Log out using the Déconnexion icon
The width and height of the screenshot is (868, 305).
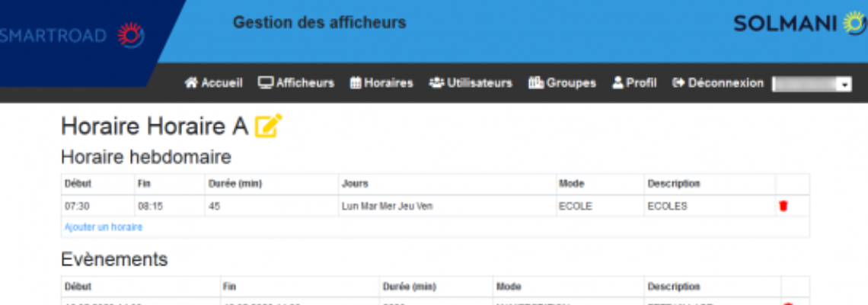click(x=678, y=83)
